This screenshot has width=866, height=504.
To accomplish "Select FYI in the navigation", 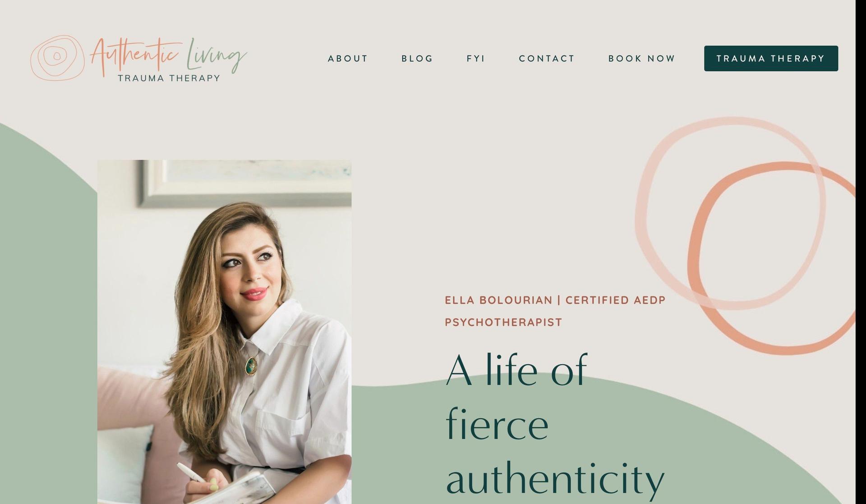I will (476, 59).
